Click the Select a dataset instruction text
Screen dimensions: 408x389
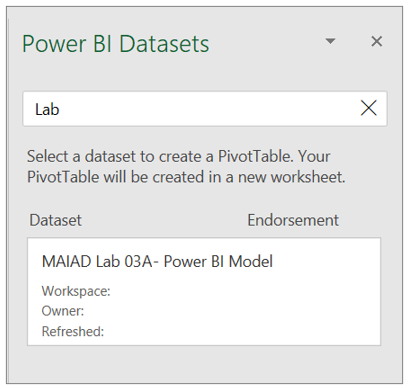tap(186, 166)
